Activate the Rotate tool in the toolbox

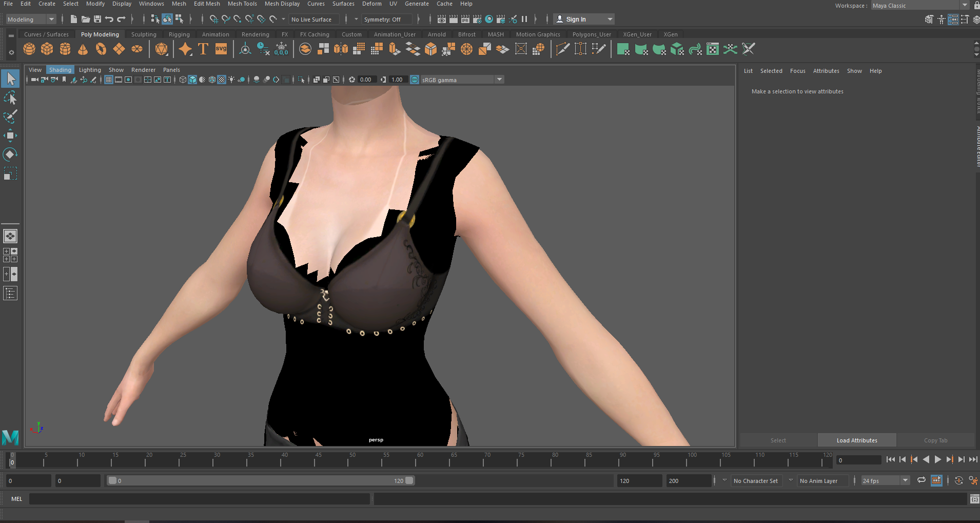pyautogui.click(x=10, y=154)
